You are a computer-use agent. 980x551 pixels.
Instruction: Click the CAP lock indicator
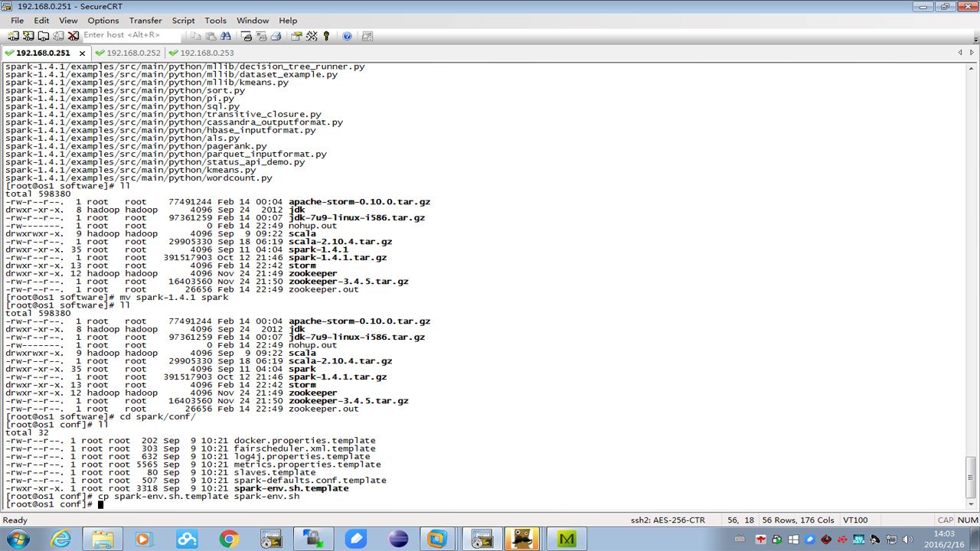click(945, 520)
